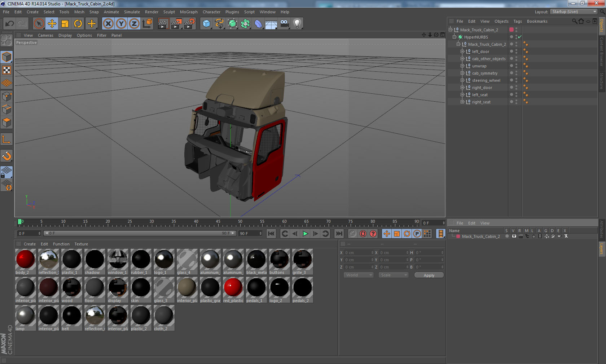
Task: Expand the steering_wheel object
Action: point(462,80)
